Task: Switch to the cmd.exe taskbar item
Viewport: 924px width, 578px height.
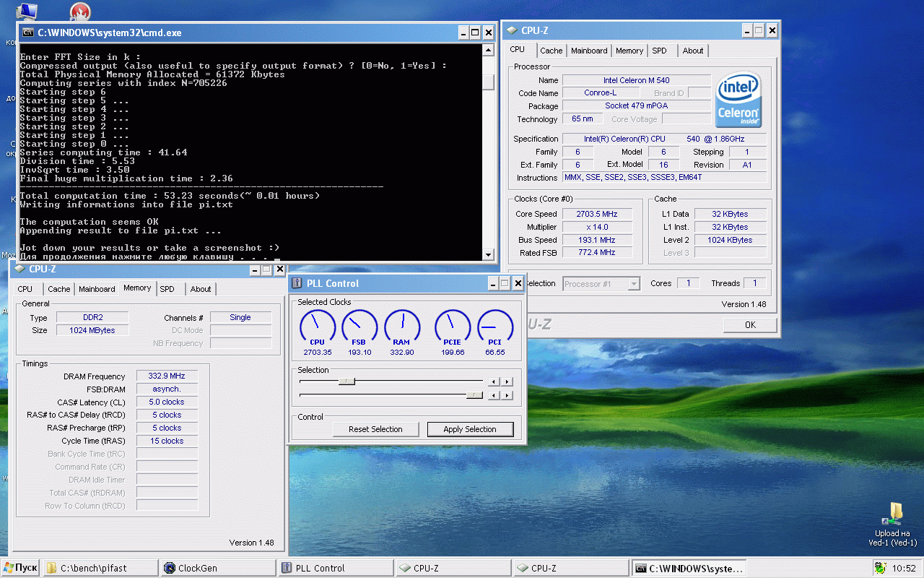Action: (688, 568)
